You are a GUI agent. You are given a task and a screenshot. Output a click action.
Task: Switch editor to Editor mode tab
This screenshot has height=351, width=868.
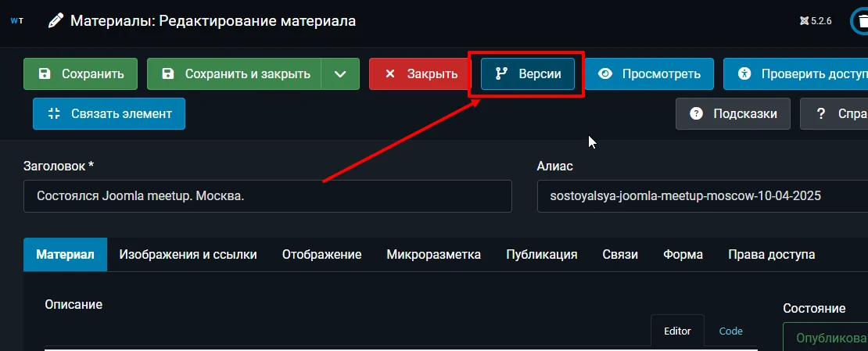[x=677, y=331]
